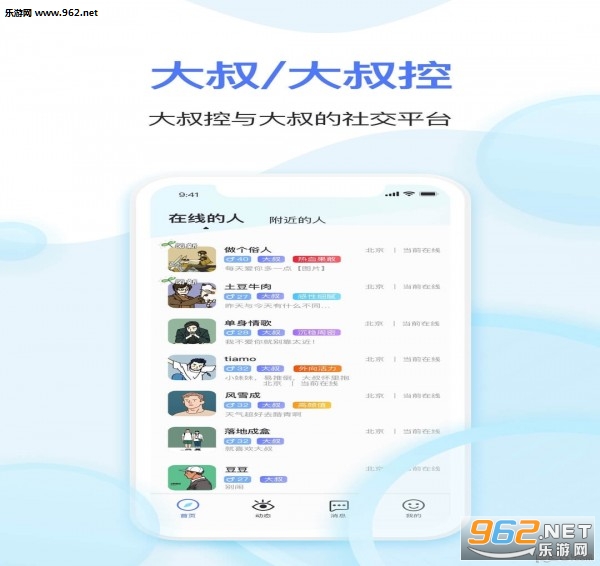600x566 pixels.
Task: Switch to the 附近的人 tab
Action: [x=297, y=220]
